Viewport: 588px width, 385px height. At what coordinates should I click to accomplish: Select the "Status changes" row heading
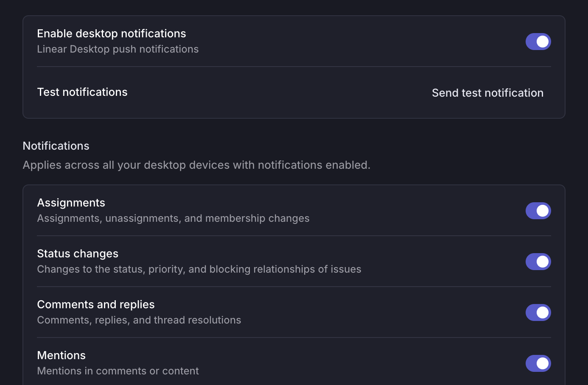point(78,254)
